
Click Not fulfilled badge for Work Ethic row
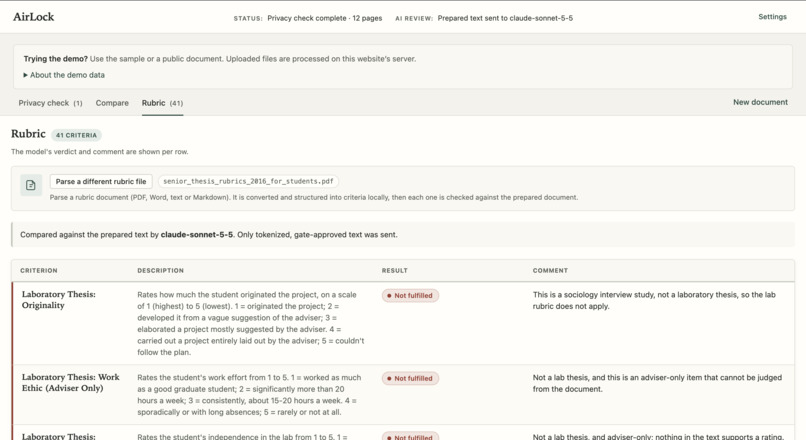[x=410, y=378]
